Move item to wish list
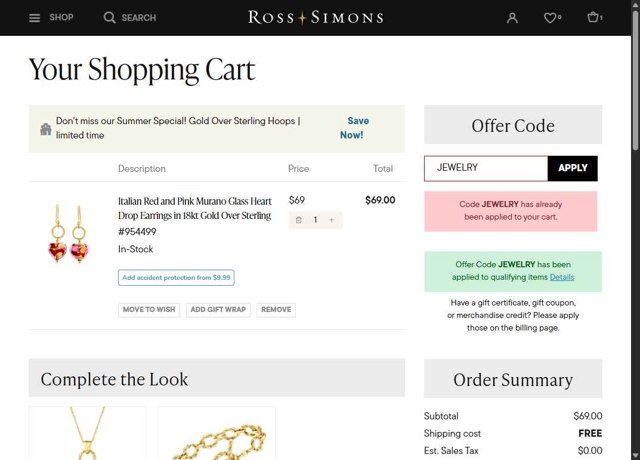This screenshot has width=640, height=460. click(x=149, y=310)
